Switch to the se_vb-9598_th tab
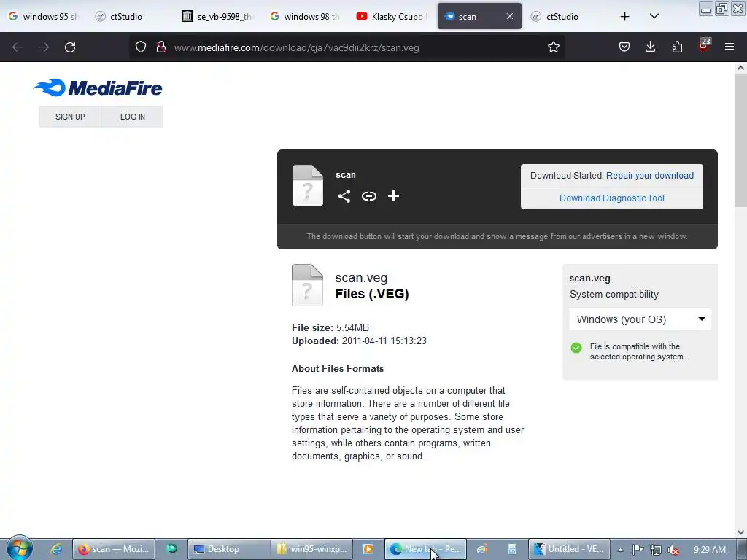747x560 pixels. point(217,16)
